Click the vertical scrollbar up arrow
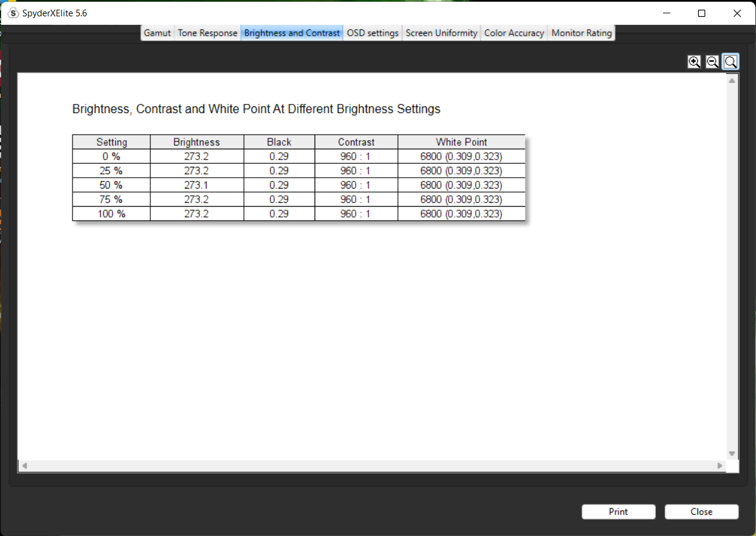Image resolution: width=756 pixels, height=536 pixels. pos(732,80)
